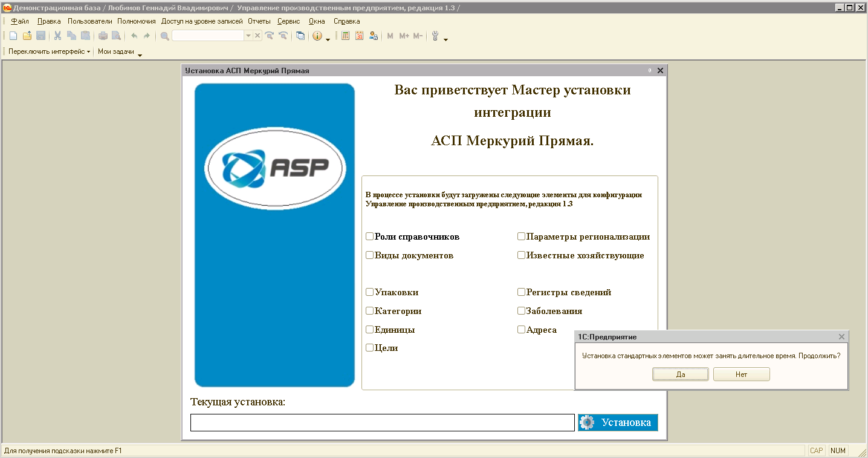Open the Правка menu
This screenshot has width=868, height=458.
point(49,21)
